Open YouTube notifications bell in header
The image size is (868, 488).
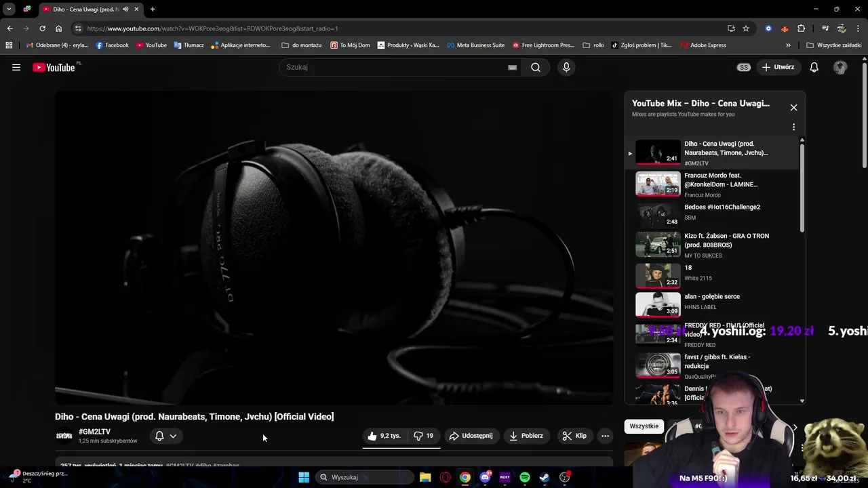[814, 67]
